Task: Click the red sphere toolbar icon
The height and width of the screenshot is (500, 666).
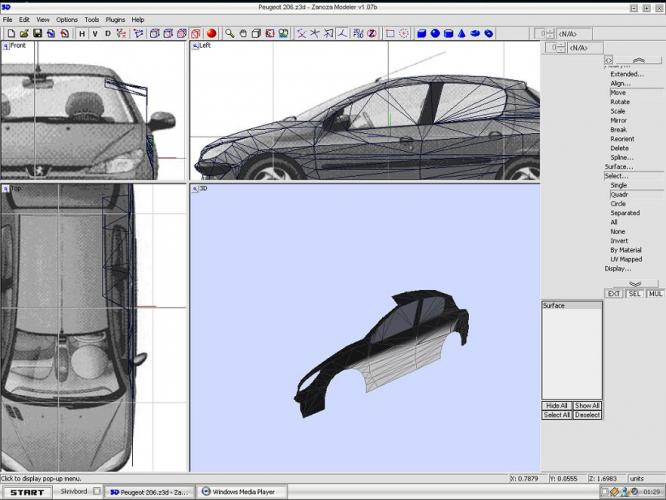Action: pos(211,33)
